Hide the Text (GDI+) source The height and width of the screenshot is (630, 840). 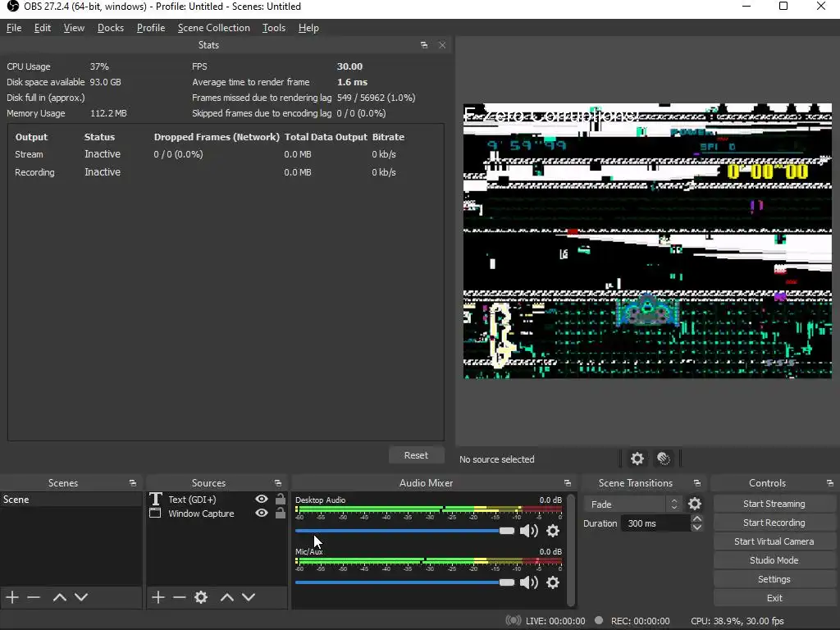[x=262, y=499]
